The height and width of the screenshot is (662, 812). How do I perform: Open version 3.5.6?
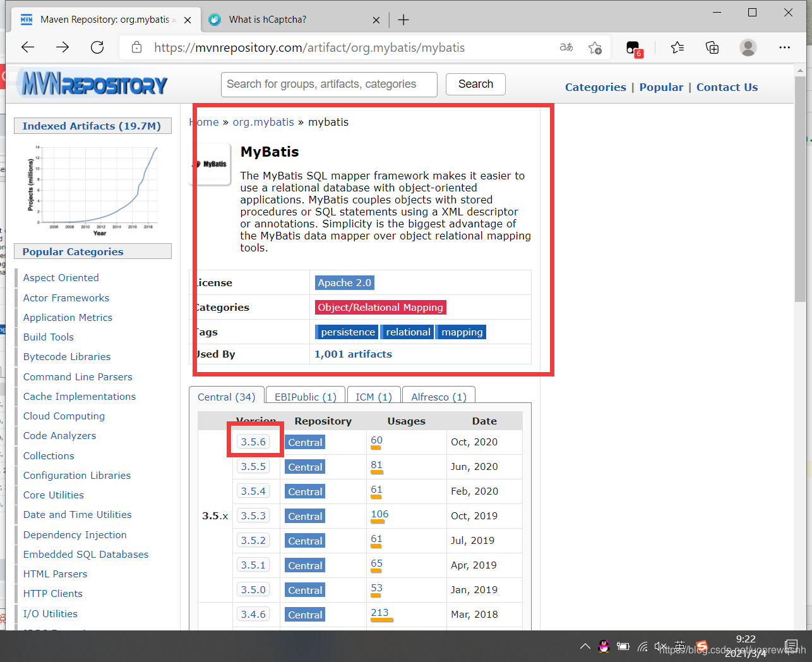[x=253, y=442]
